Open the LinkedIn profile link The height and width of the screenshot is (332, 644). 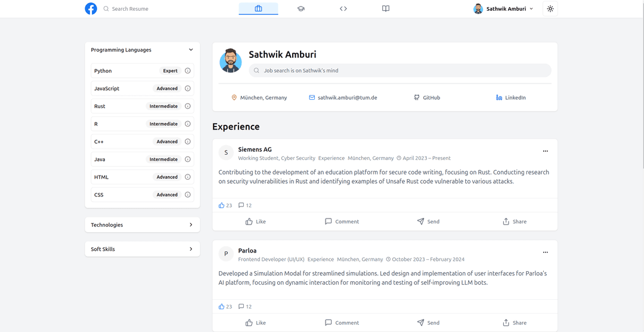click(511, 98)
